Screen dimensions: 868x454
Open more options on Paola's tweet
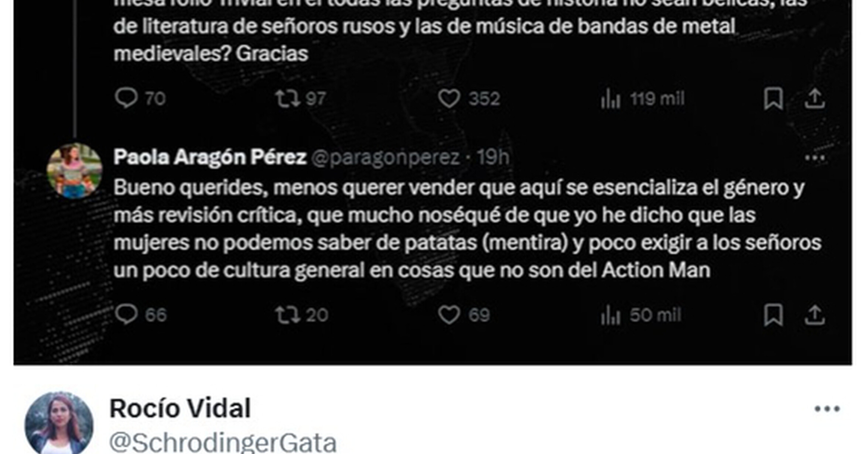(815, 158)
